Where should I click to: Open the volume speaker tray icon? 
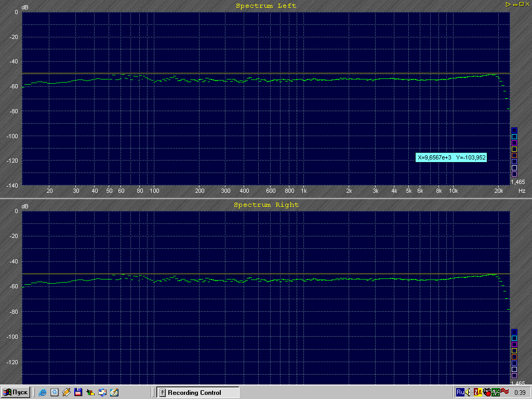point(468,392)
